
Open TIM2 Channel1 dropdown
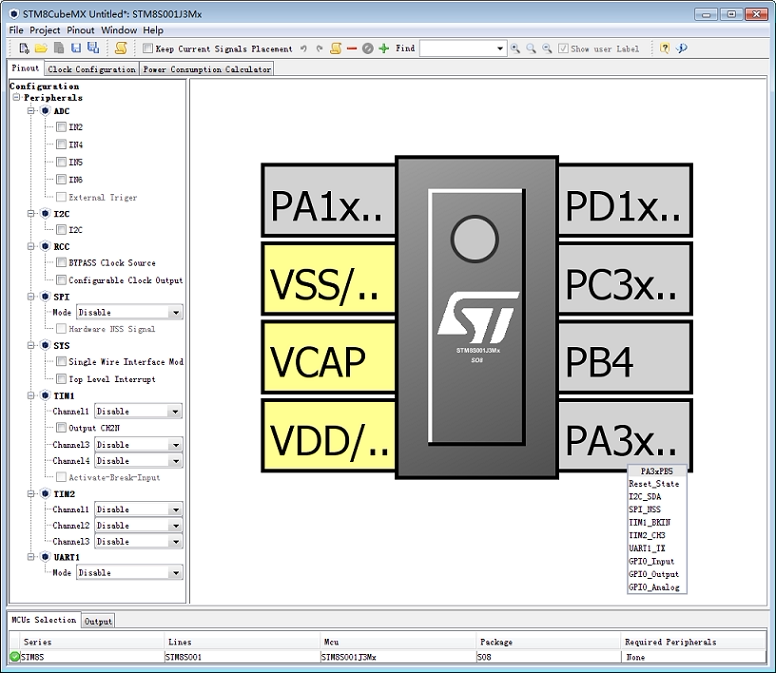coord(139,509)
